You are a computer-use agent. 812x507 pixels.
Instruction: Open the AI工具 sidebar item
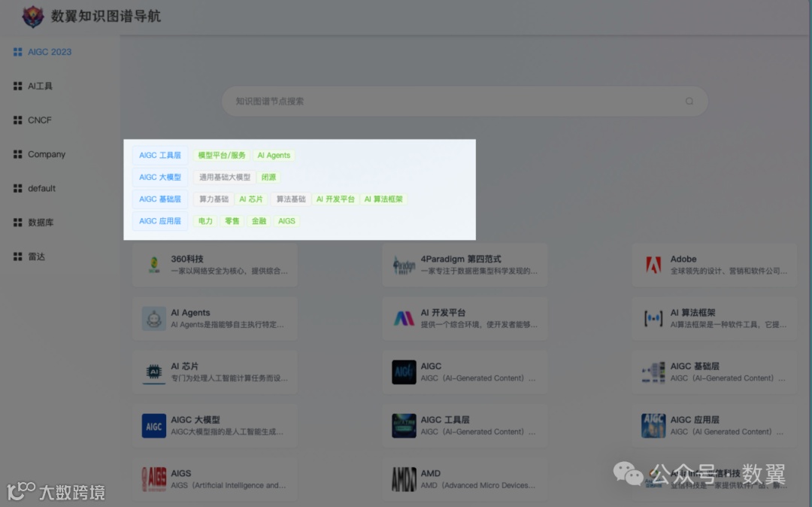(x=33, y=86)
